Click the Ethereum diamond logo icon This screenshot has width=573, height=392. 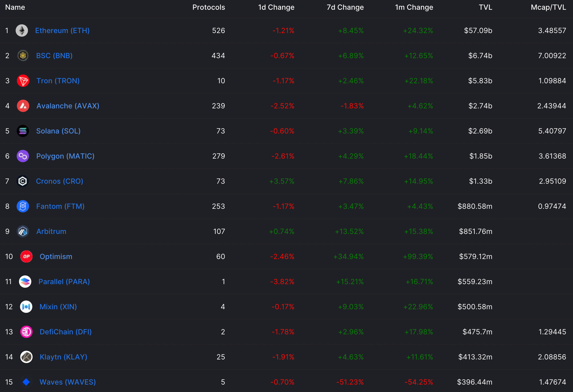(x=22, y=30)
